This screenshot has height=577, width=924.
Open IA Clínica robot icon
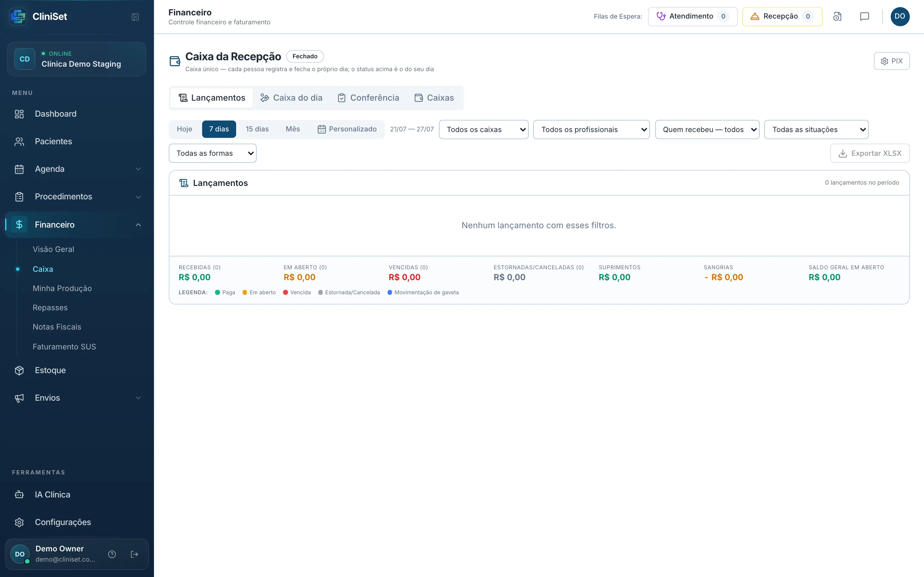19,495
